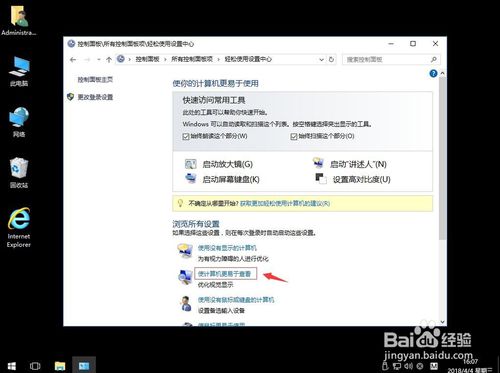Screen dimensions: 500x373
Task: Open 控制面板主页 in the left pane
Action: click(x=95, y=80)
